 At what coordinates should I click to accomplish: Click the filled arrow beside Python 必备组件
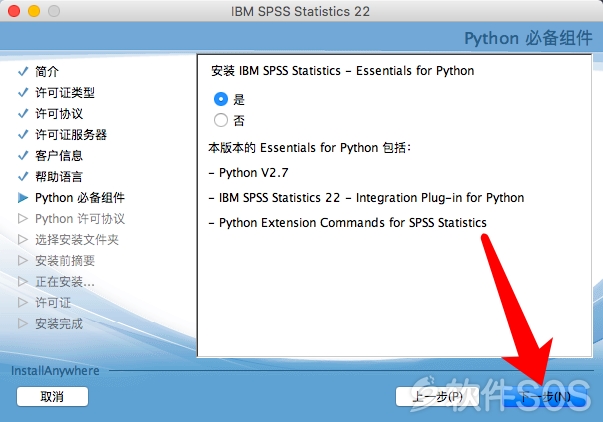tap(23, 198)
